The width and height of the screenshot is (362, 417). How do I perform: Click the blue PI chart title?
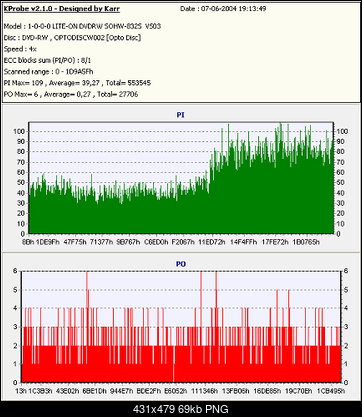point(181,115)
